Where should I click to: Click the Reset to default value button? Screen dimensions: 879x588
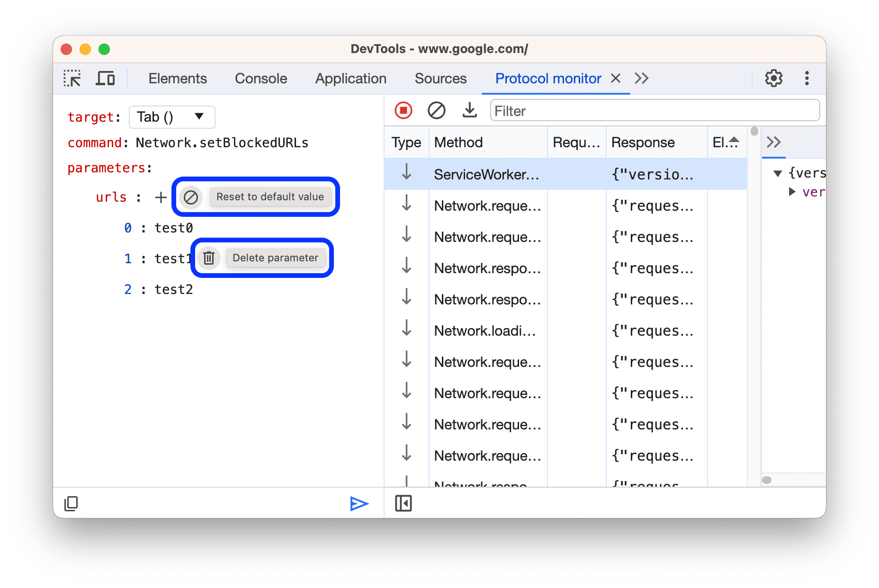(x=271, y=196)
